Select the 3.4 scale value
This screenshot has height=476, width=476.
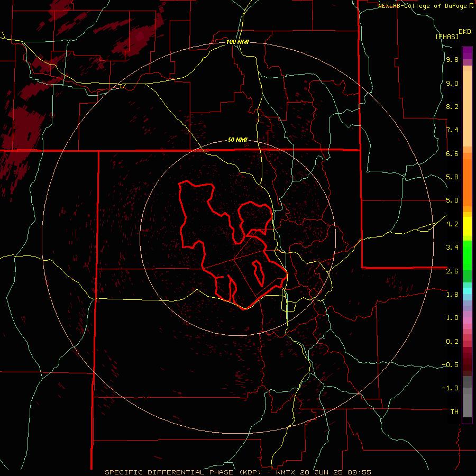click(x=452, y=248)
